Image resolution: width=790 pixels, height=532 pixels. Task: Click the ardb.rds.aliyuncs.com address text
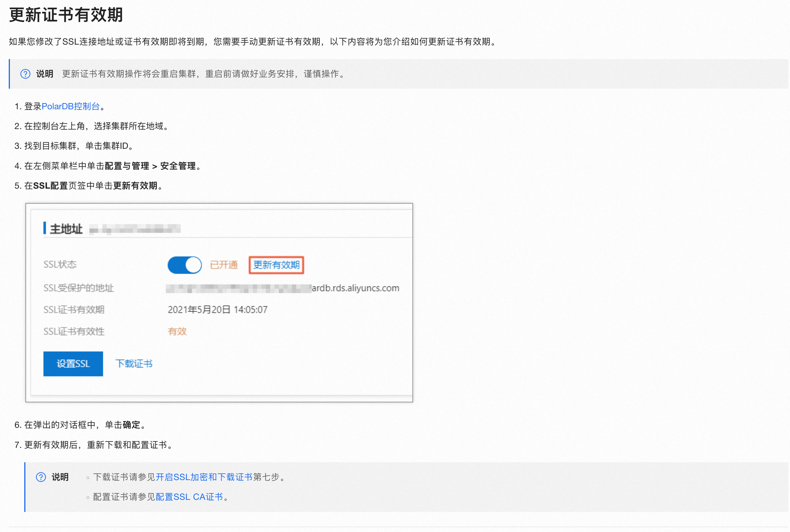(x=355, y=288)
